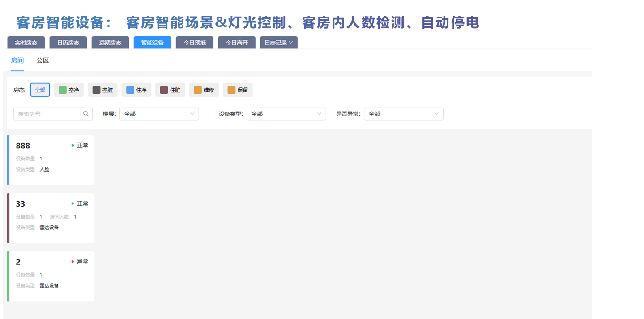
Task: Filter by 保留 reserved status
Action: 238,90
